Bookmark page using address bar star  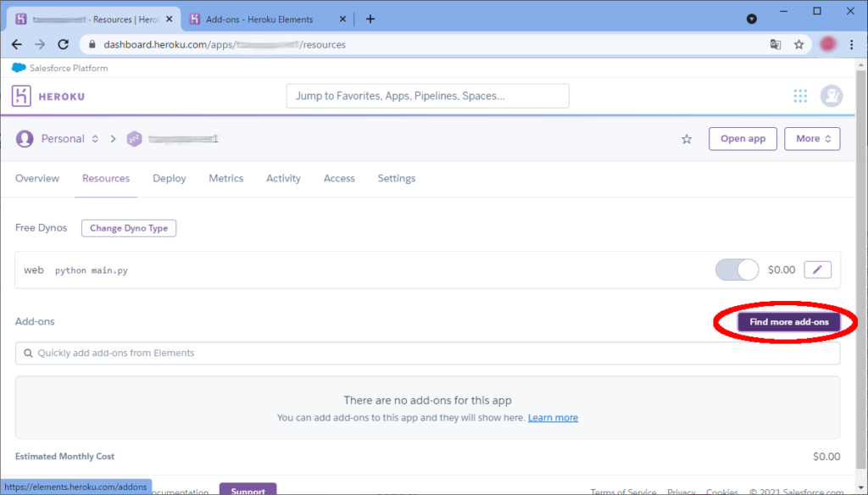tap(798, 44)
